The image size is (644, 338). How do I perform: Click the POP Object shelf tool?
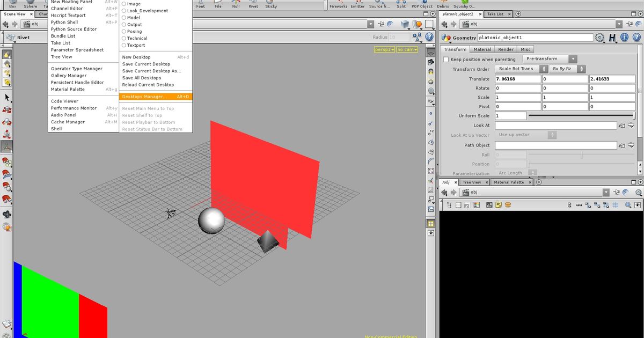tap(422, 4)
